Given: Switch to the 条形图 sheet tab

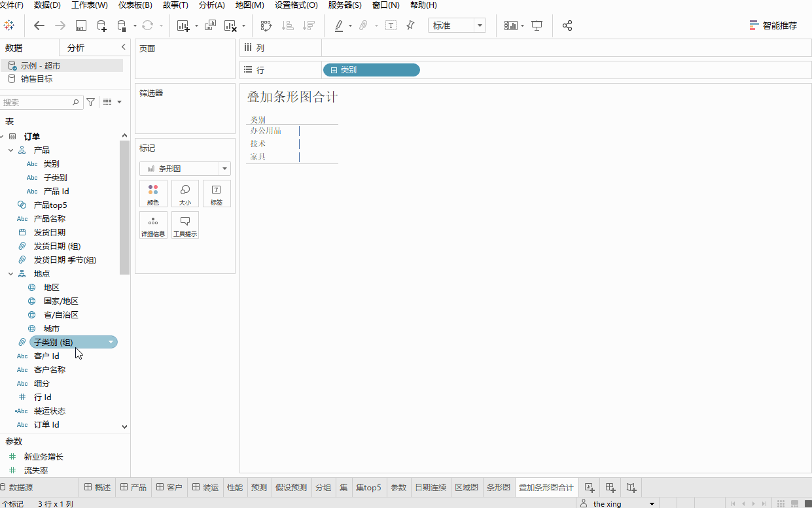Looking at the screenshot, I should pos(499,487).
